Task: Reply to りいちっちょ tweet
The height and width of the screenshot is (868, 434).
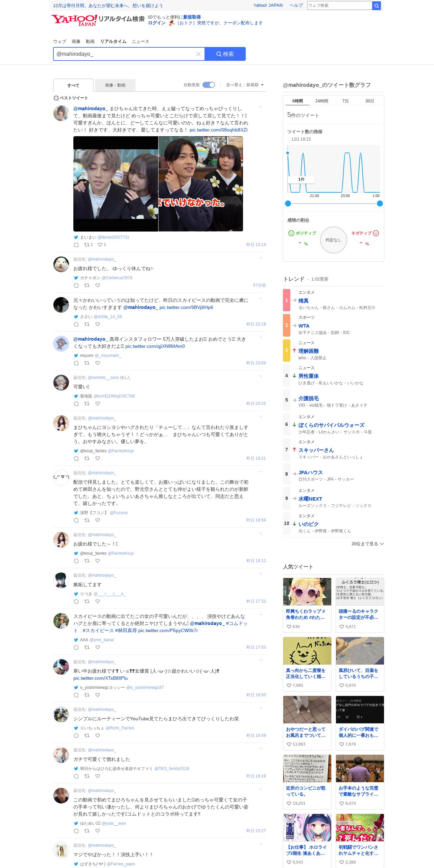Action: (76, 736)
